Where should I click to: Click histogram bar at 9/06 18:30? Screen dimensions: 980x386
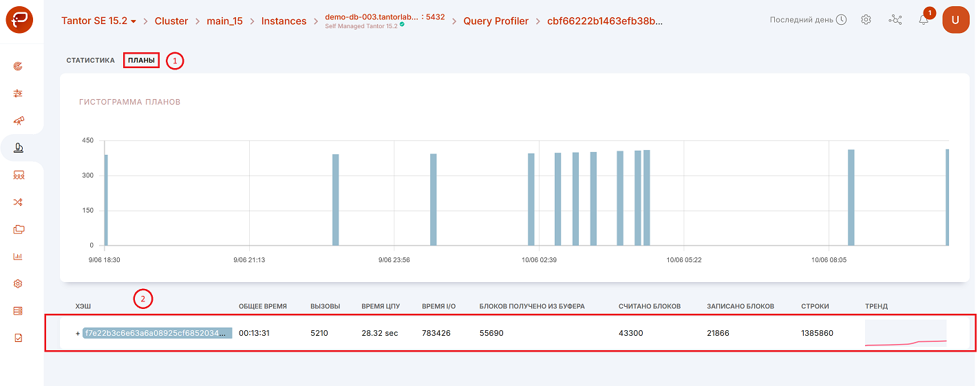tap(106, 200)
